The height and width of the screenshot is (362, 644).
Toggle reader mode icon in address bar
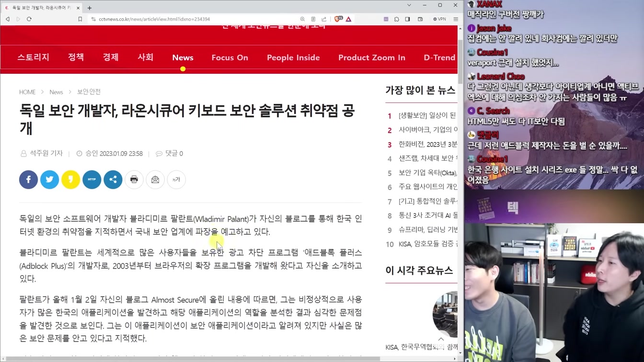click(313, 19)
